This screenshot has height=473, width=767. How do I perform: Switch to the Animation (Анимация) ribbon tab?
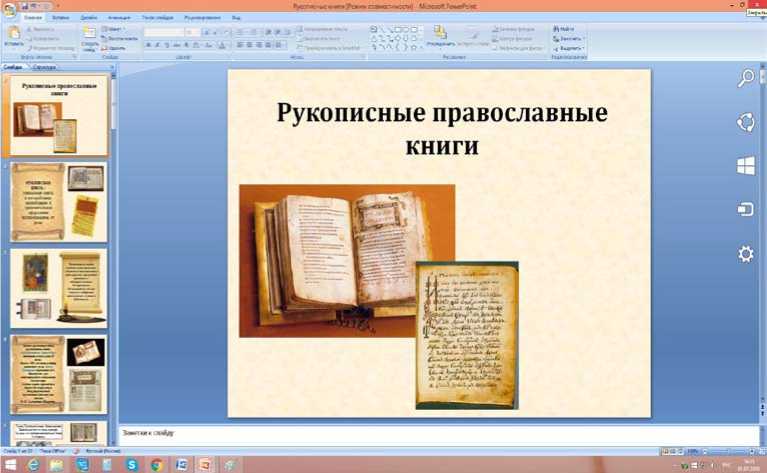coord(119,18)
